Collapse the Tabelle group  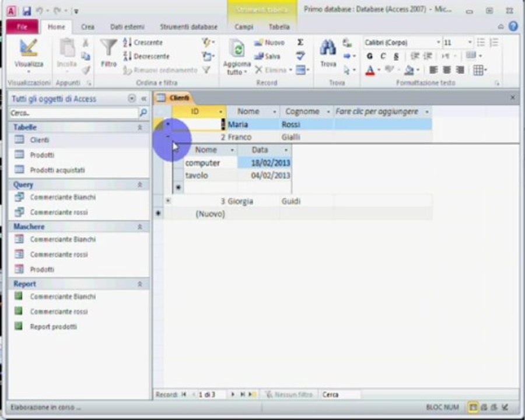140,128
